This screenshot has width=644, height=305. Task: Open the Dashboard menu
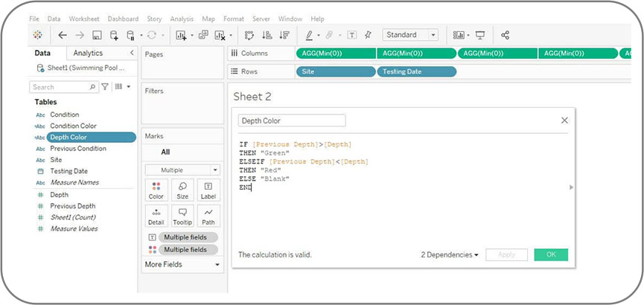(123, 19)
